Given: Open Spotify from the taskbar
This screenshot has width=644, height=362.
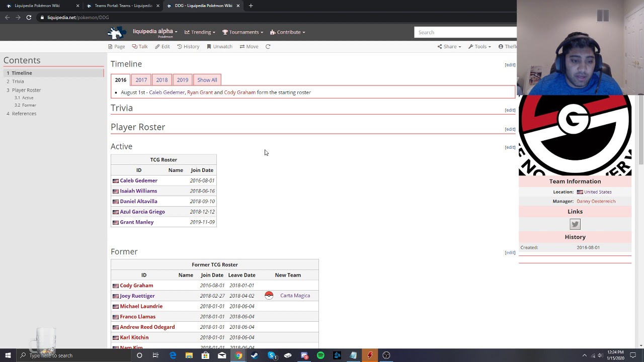Looking at the screenshot, I should pos(320,355).
